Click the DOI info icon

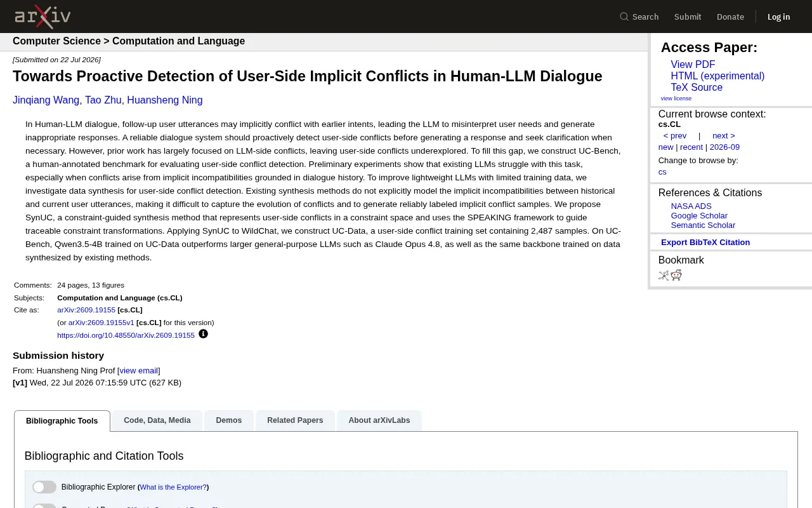(203, 334)
